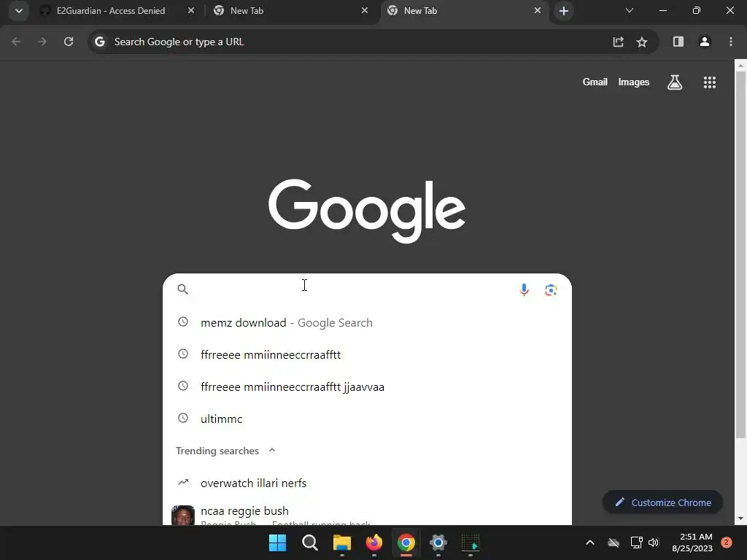747x560 pixels.
Task: Click the cloud sync tray icon
Action: pos(614,542)
